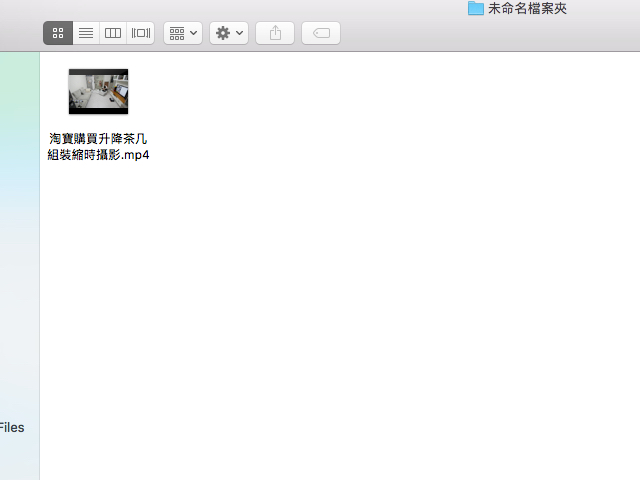Viewport: 640px width, 480px height.
Task: Select the mp4 video thumbnail
Action: [x=98, y=91]
